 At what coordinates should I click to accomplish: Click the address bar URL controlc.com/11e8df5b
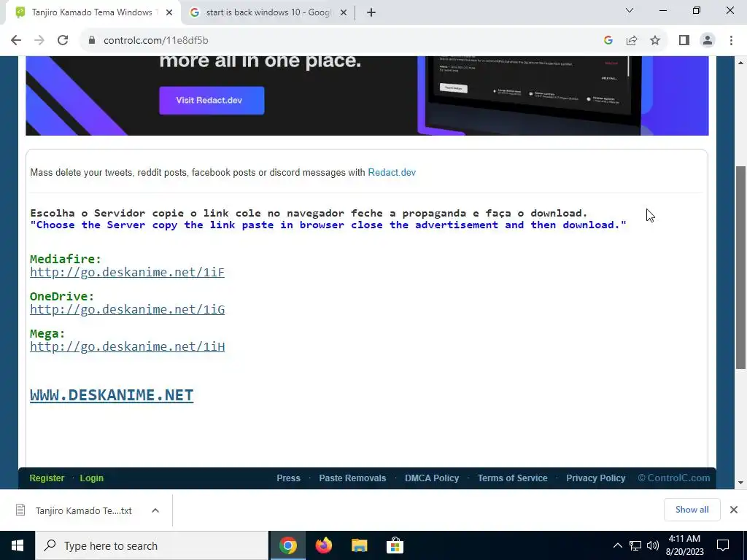[x=156, y=41]
